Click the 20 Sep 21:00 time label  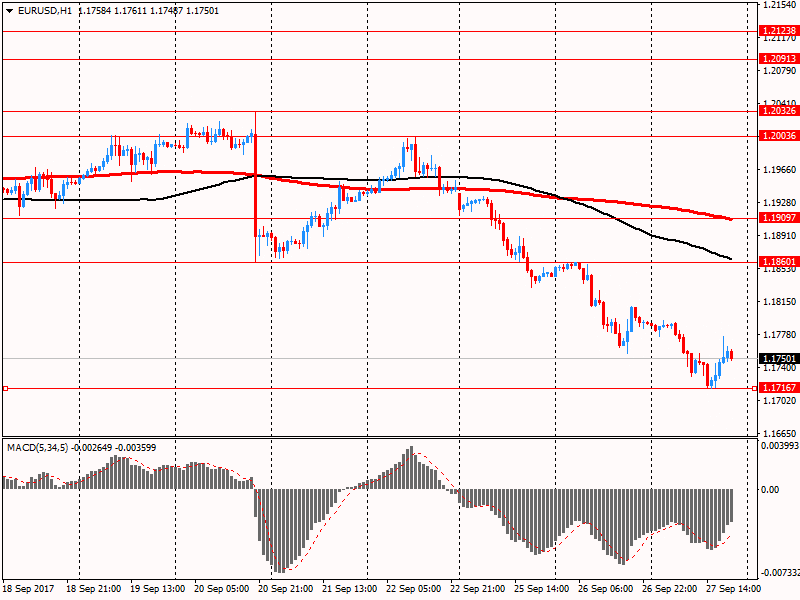click(286, 589)
